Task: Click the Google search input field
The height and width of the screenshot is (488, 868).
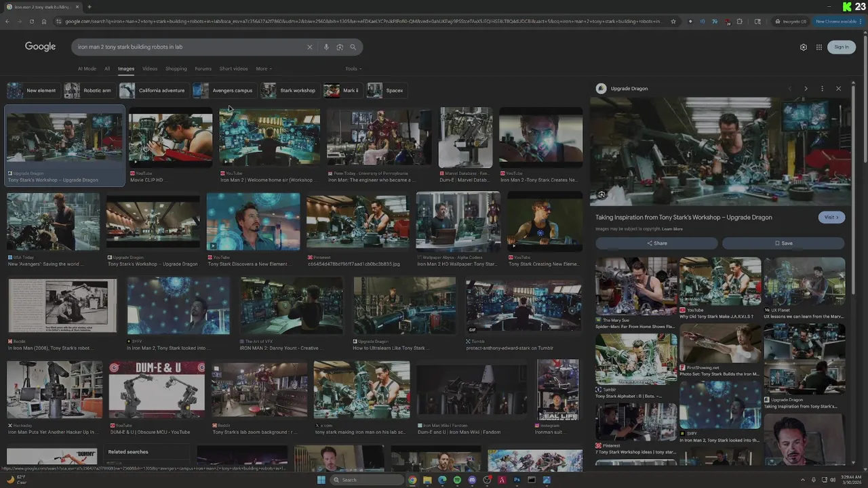Action: (x=190, y=47)
